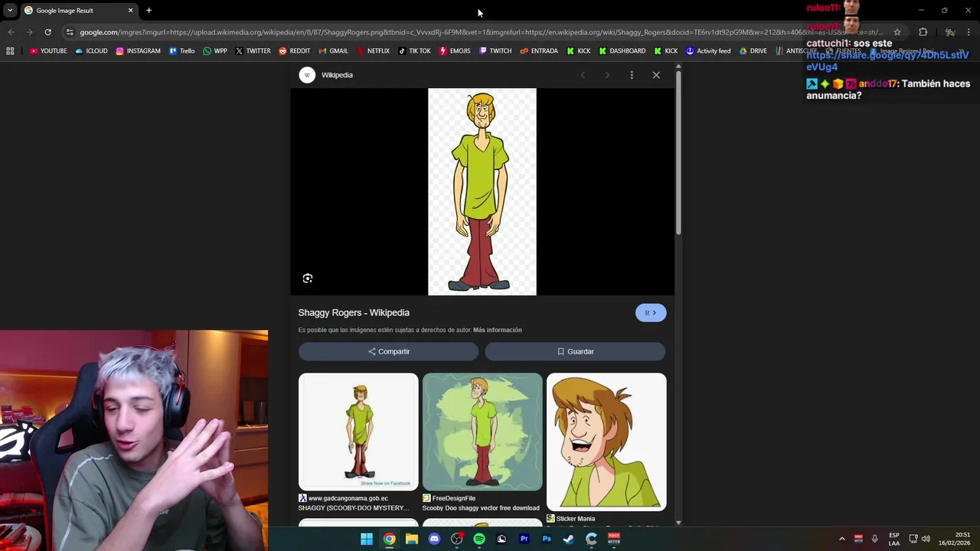This screenshot has width=980, height=551.
Task: Open the DASHBOARD bookmark
Action: [x=622, y=51]
